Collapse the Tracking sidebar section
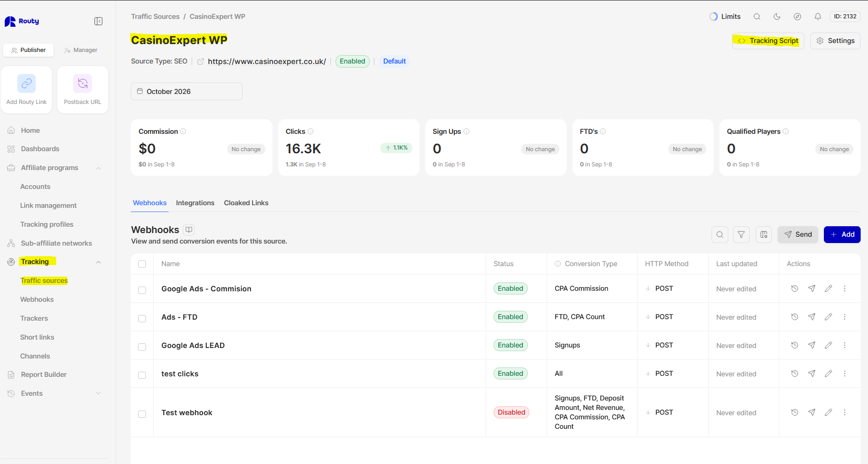This screenshot has height=464, width=868. [98, 262]
